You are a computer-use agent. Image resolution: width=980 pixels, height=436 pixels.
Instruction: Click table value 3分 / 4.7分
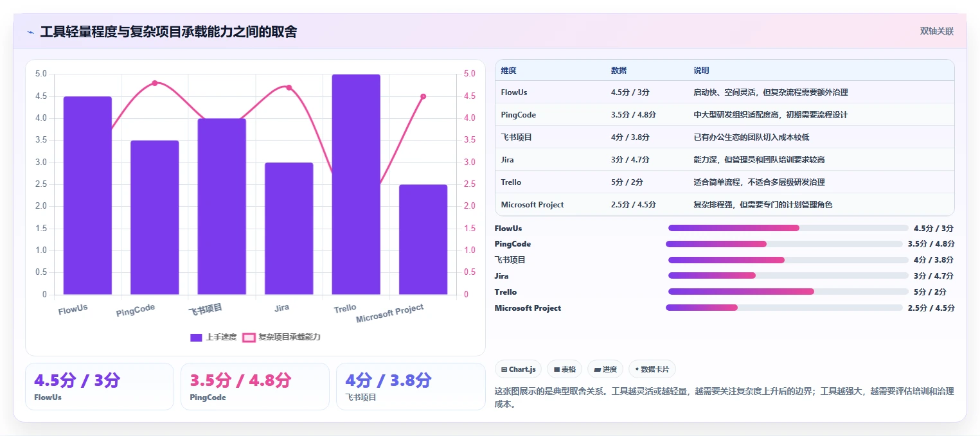pos(630,160)
